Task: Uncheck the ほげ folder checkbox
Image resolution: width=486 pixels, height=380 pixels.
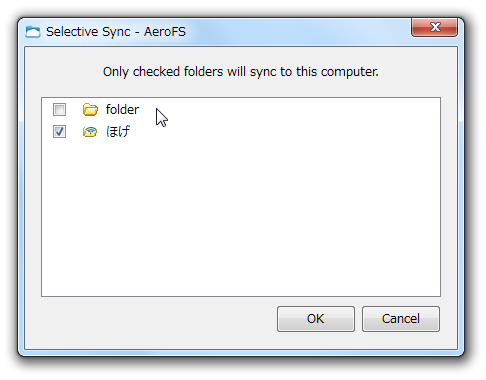Action: (59, 131)
